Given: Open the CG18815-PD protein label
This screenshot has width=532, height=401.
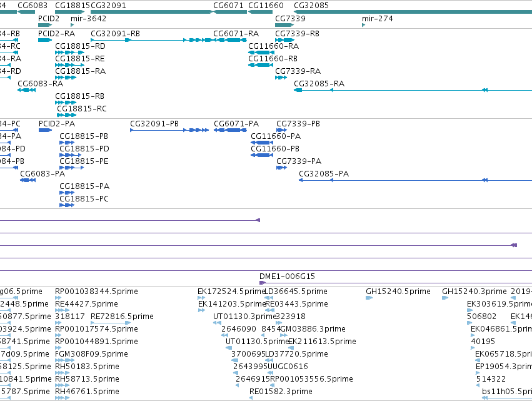Looking at the screenshot, I should click(84, 149).
